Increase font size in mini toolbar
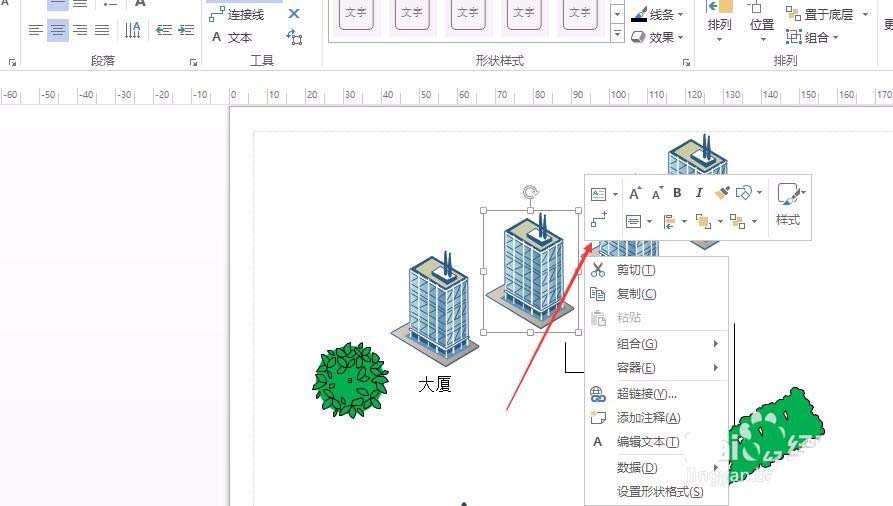This screenshot has height=506, width=893. pos(635,194)
